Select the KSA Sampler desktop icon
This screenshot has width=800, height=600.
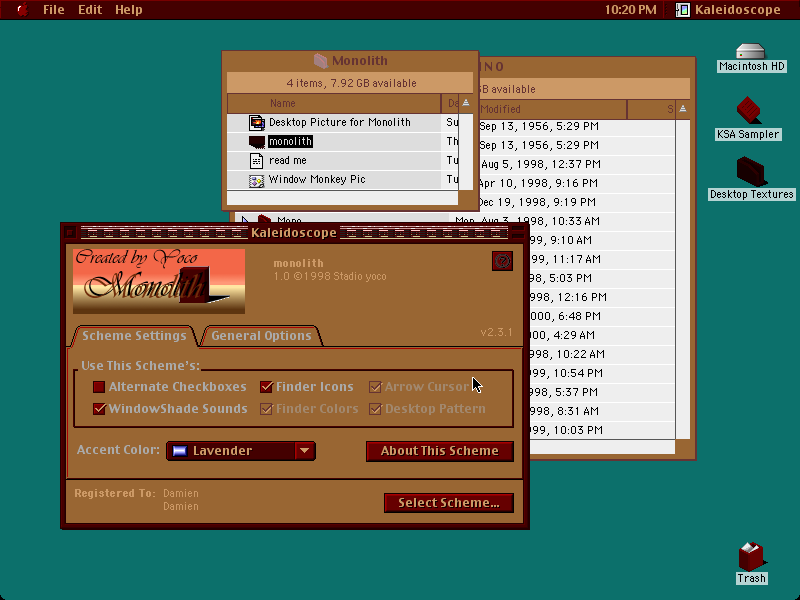pyautogui.click(x=749, y=110)
